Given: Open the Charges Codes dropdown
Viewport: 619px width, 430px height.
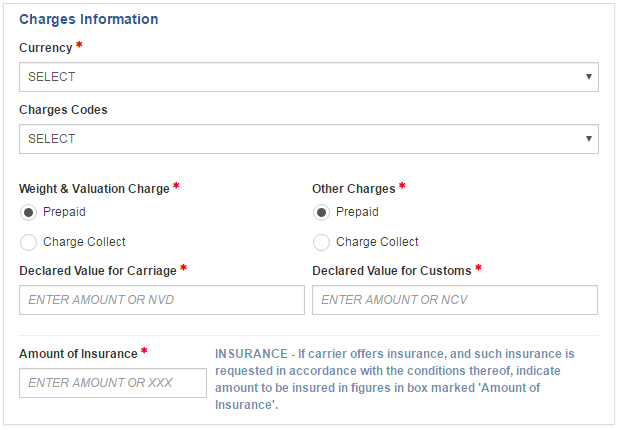Looking at the screenshot, I should [309, 139].
